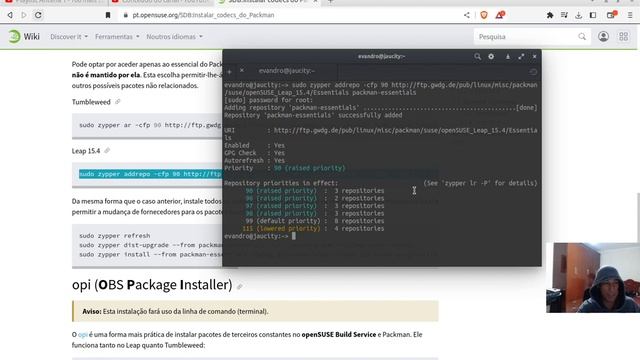Switch to the second YouTube channel tab
This screenshot has width=640, height=360.
pos(161,2)
